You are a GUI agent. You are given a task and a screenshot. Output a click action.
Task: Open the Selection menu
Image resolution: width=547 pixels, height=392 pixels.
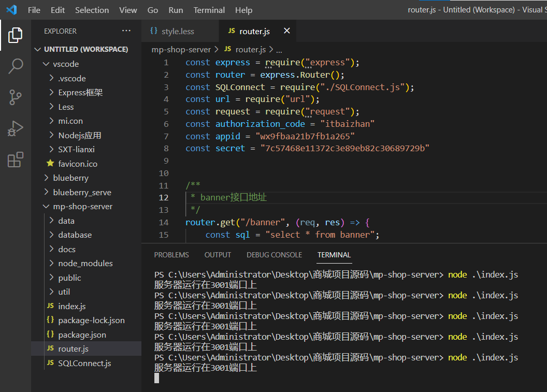(x=92, y=10)
